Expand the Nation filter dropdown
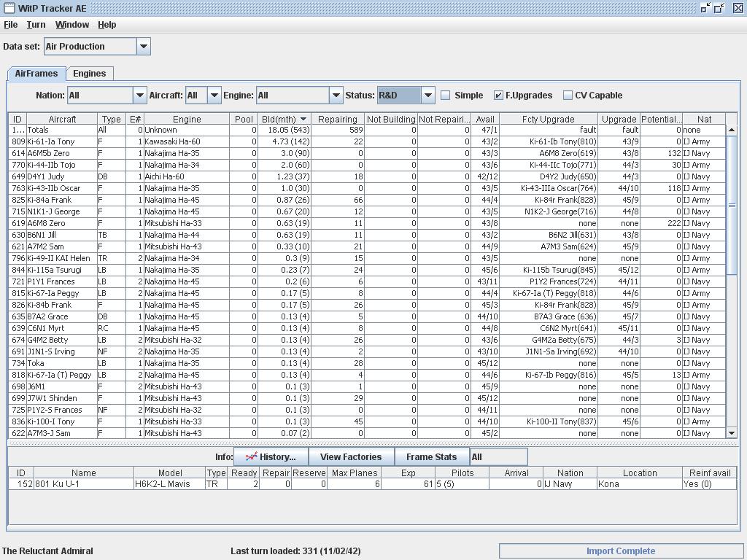This screenshot has height=560, width=747. [x=139, y=96]
